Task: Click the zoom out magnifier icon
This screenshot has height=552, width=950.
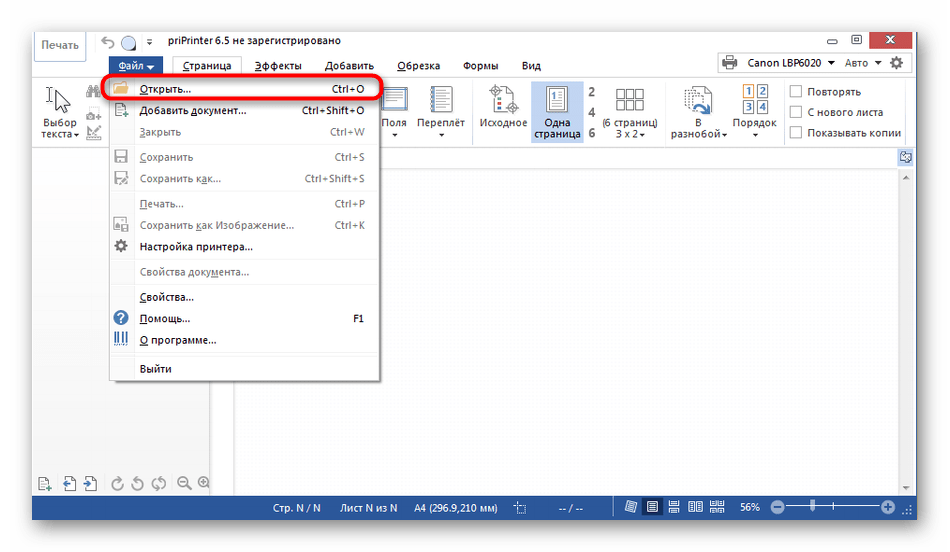Action: pyautogui.click(x=184, y=483)
